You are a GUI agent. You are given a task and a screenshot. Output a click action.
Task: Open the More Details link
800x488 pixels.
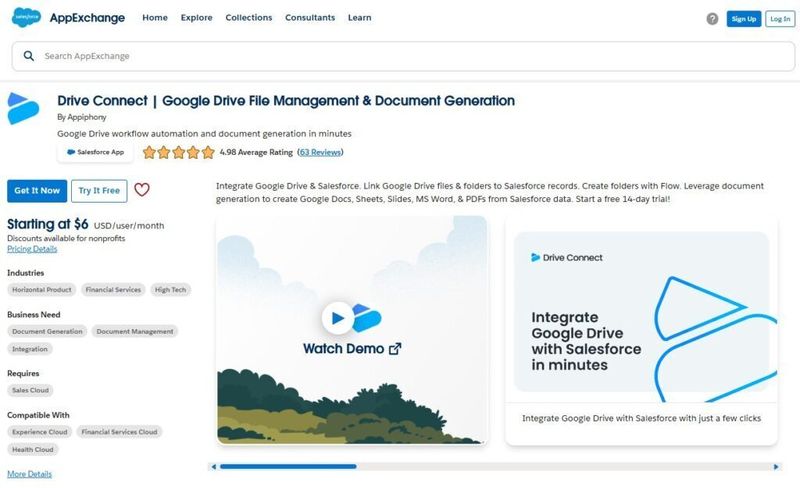[x=30, y=474]
